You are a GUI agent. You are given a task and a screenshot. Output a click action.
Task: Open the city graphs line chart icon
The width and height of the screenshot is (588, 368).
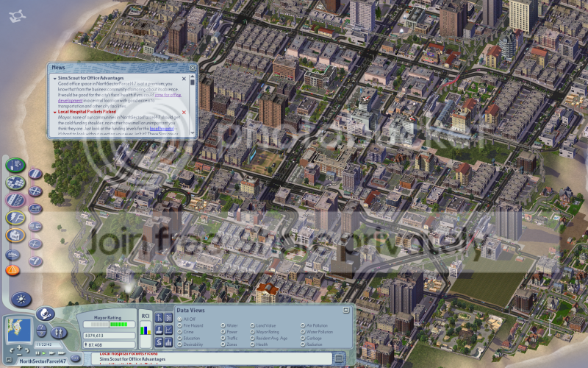168,330
